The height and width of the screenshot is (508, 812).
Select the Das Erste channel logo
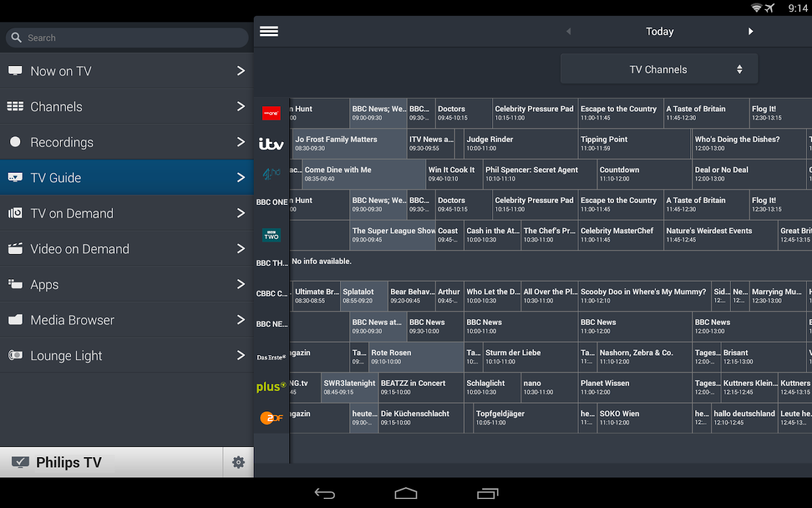tap(272, 357)
